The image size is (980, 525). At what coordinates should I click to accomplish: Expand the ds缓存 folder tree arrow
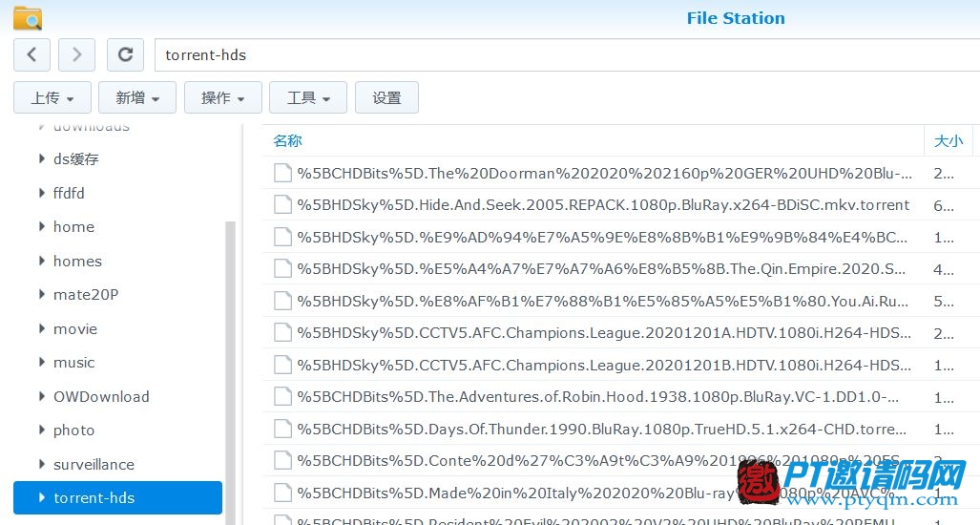click(41, 158)
